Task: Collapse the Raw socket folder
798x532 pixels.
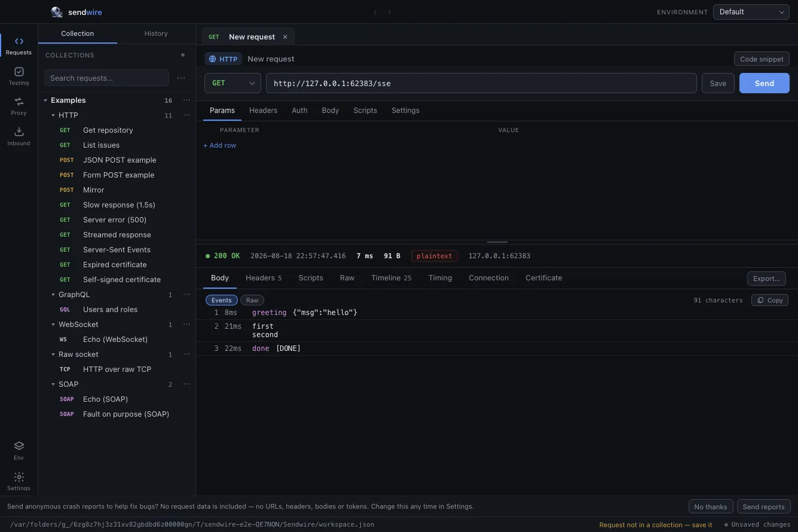Action: click(53, 354)
